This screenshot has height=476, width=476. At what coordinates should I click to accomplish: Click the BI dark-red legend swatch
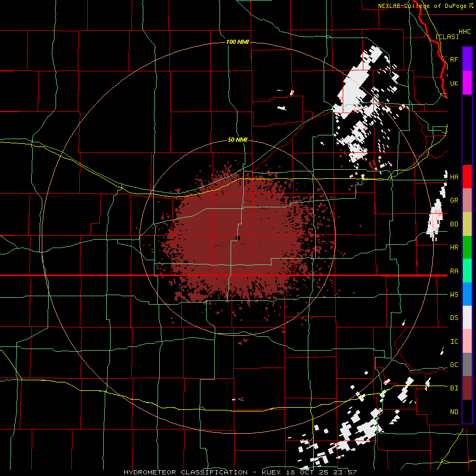click(467, 388)
